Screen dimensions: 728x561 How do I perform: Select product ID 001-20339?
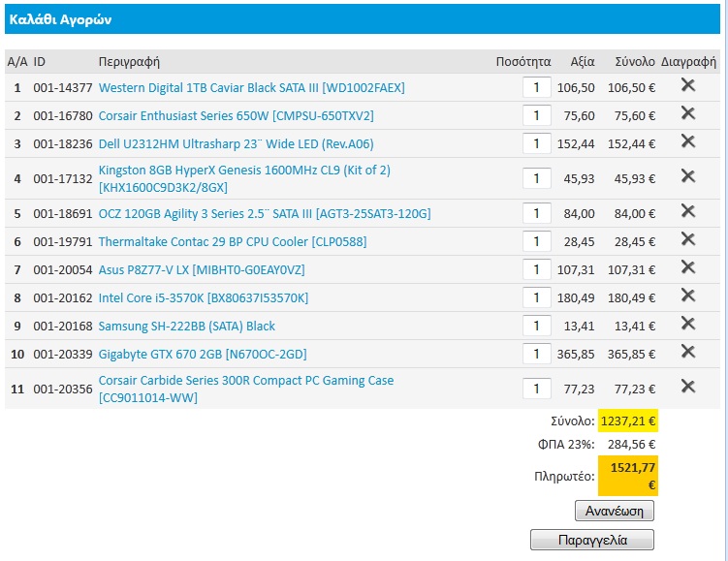(x=63, y=354)
